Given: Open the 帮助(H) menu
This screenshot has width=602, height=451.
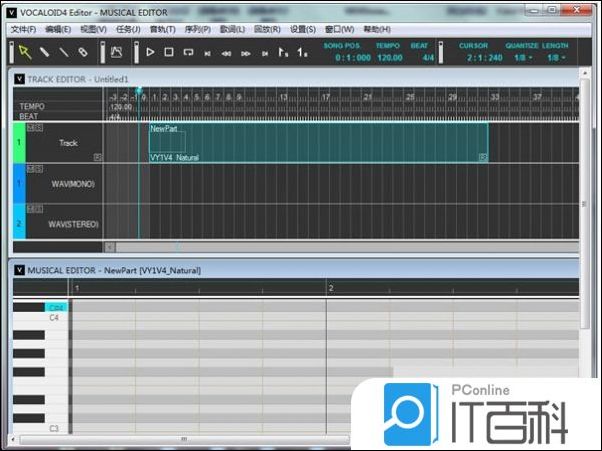Looking at the screenshot, I should click(377, 30).
